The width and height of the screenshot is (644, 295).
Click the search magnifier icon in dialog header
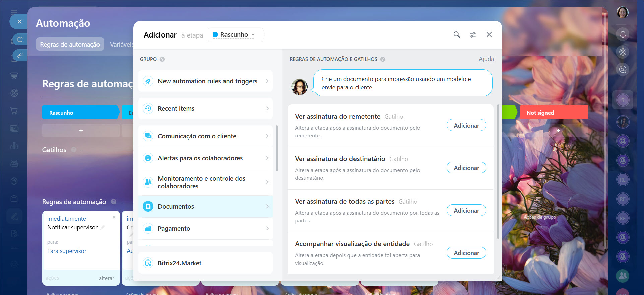pyautogui.click(x=456, y=35)
